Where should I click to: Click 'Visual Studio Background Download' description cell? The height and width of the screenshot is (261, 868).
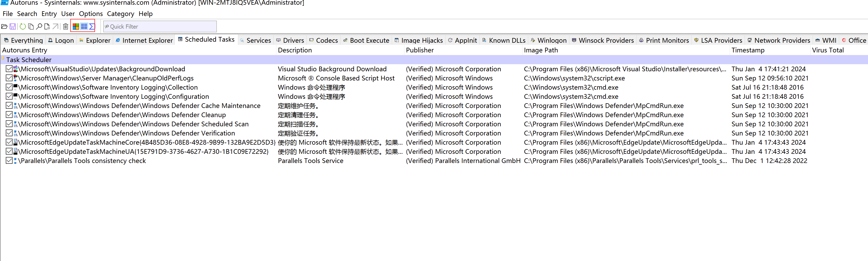pos(332,69)
